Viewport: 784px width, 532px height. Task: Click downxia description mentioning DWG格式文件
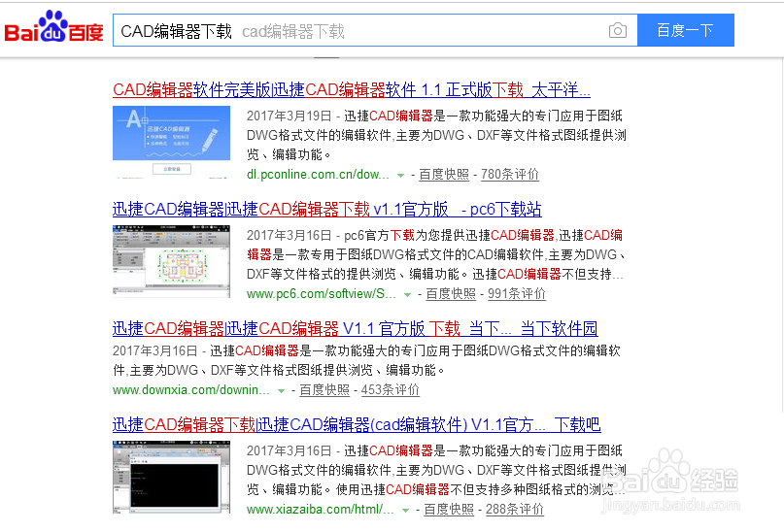(x=367, y=360)
